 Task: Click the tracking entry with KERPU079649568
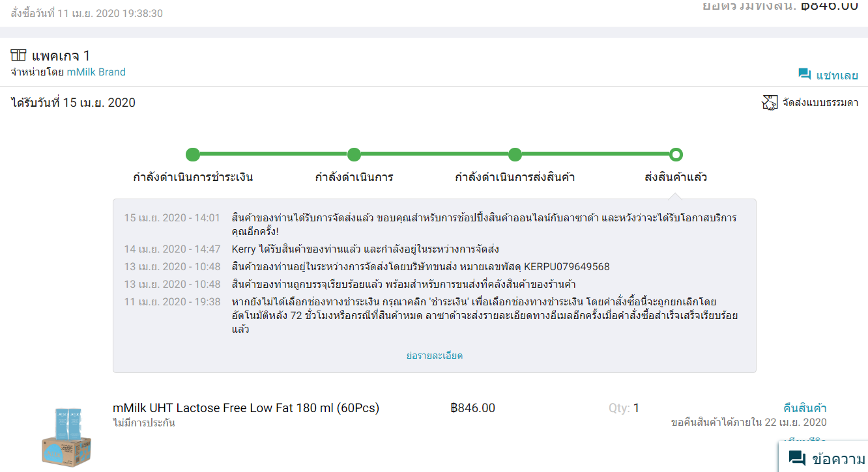420,267
